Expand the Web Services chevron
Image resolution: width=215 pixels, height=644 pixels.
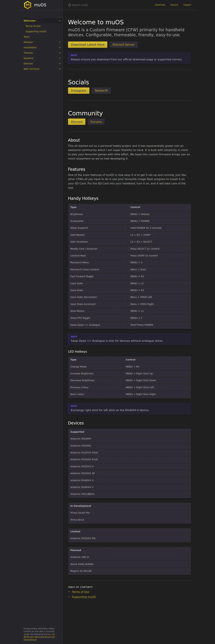pos(60,69)
